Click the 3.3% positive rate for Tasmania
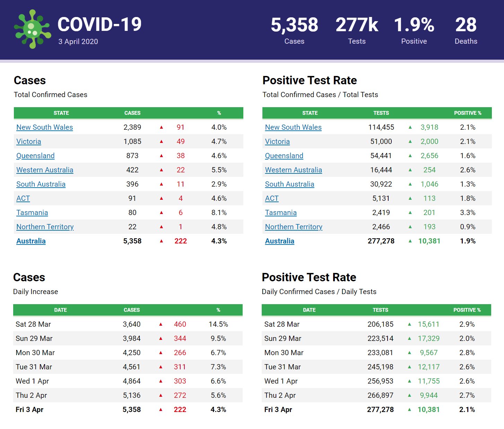This screenshot has width=504, height=429. [x=468, y=213]
